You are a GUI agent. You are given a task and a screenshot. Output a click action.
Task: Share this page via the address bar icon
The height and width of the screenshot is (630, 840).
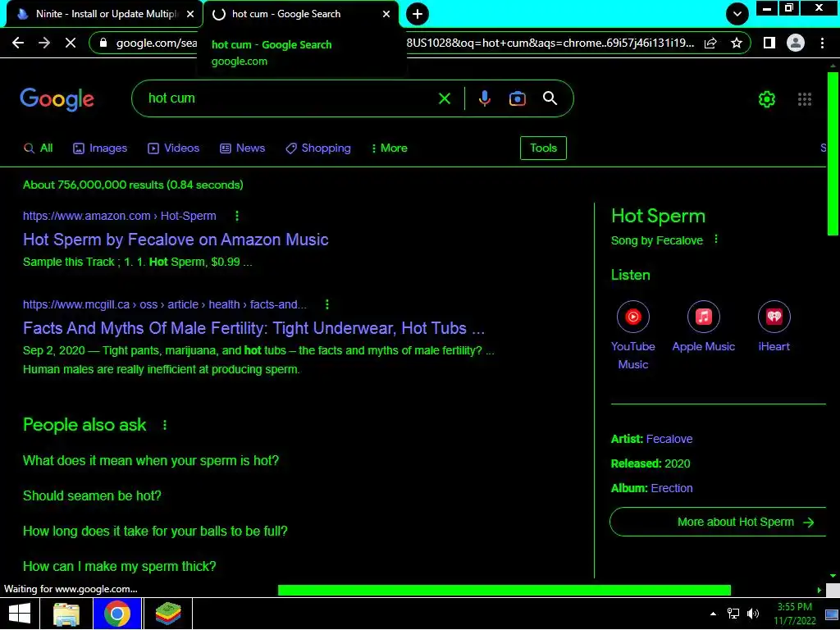[710, 43]
